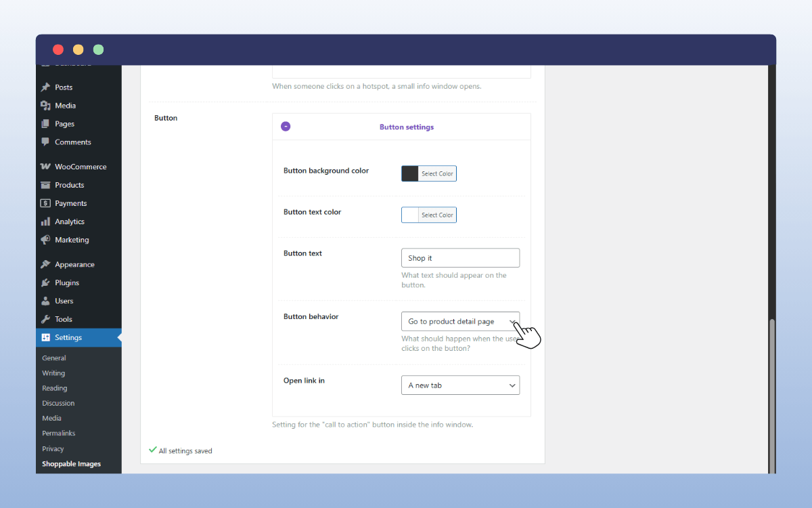Viewport: 812px width, 508px height.
Task: Click the green window maximize dot
Action: [x=98, y=49]
